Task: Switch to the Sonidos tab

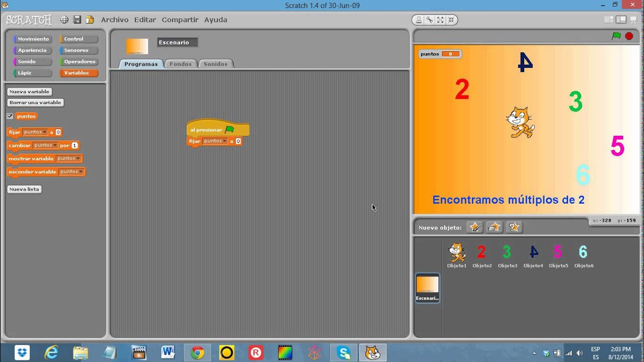Action: point(215,64)
